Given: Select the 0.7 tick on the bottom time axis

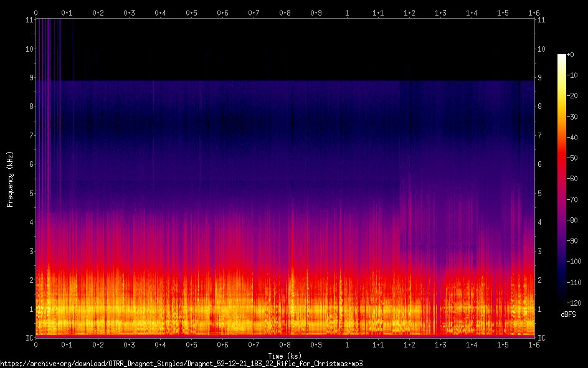Looking at the screenshot, I should point(254,344).
